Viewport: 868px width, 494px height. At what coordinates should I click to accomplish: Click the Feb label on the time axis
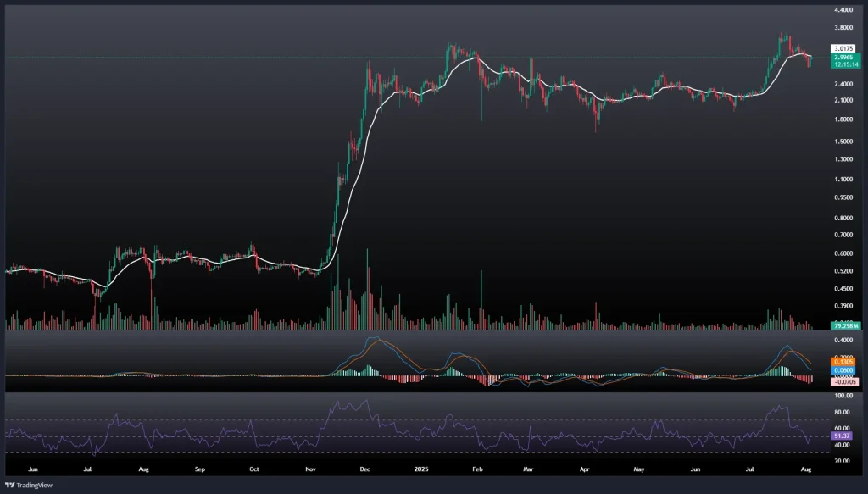coord(476,468)
